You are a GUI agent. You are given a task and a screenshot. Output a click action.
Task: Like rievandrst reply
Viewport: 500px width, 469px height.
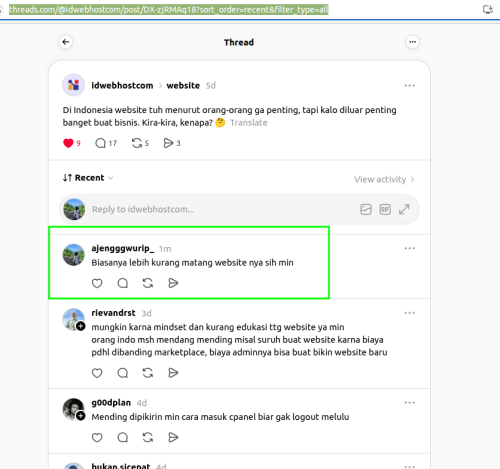coord(97,373)
